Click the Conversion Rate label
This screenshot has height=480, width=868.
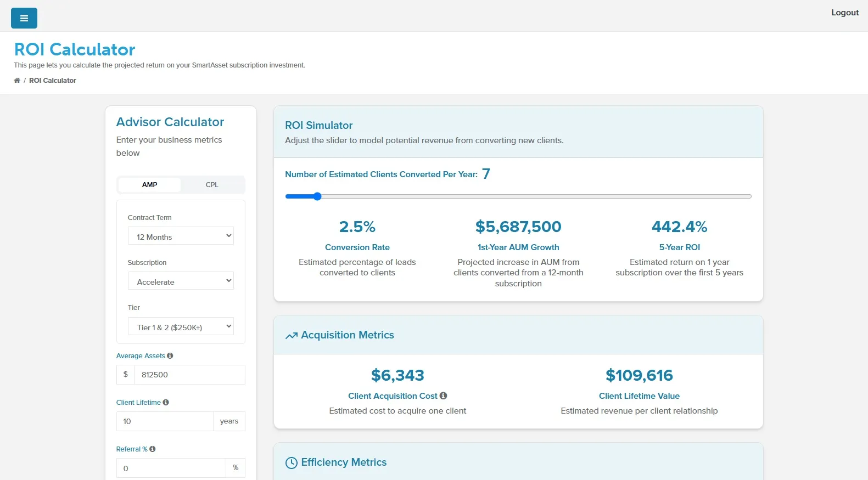coord(357,247)
